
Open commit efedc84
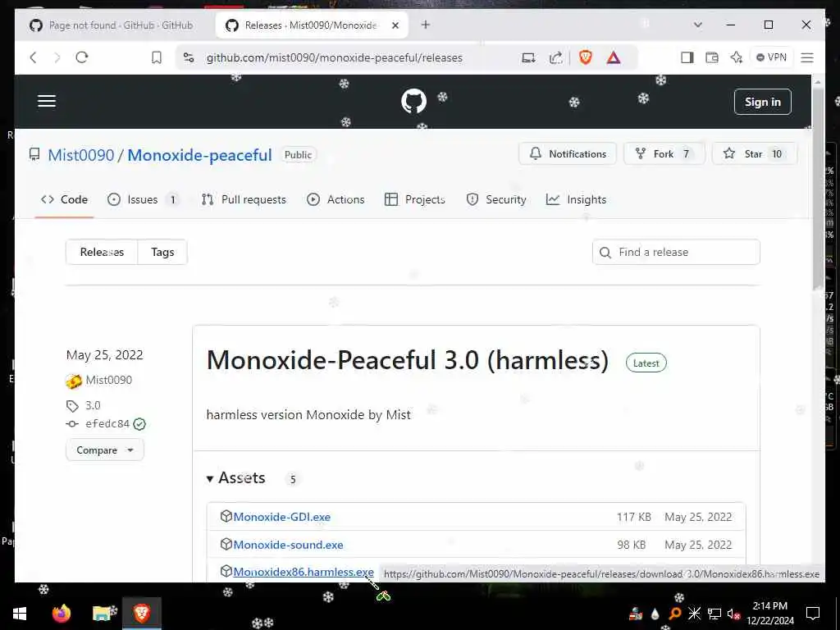click(107, 424)
